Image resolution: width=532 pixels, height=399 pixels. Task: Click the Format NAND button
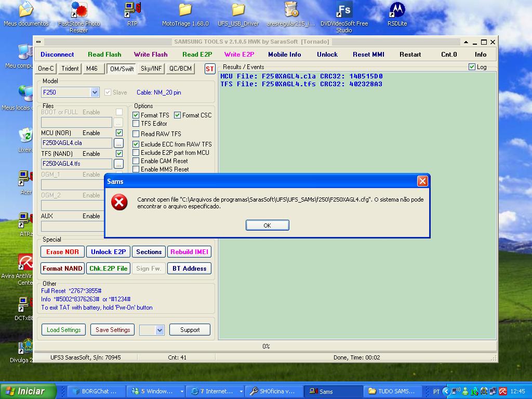click(62, 269)
